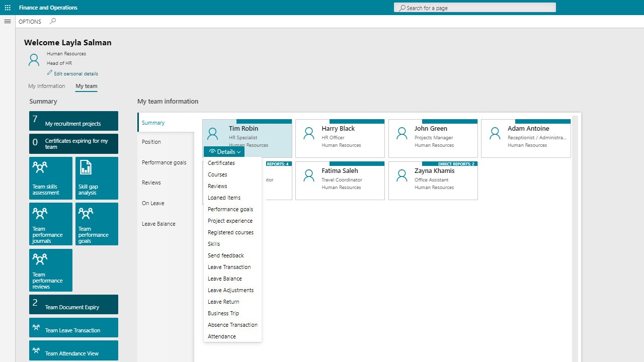Open the Team performance journals tile
The width and height of the screenshot is (644, 362).
pyautogui.click(x=51, y=224)
